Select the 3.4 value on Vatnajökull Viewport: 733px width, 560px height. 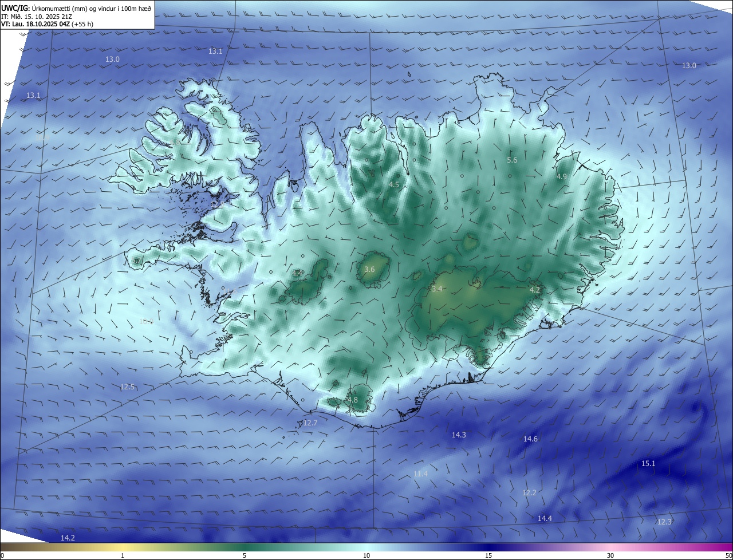pyautogui.click(x=437, y=290)
